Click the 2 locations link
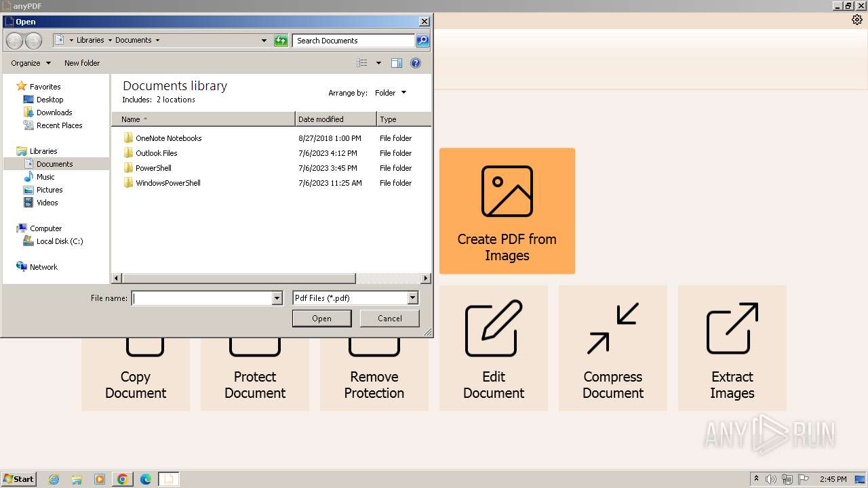The image size is (868, 488). pyautogui.click(x=176, y=100)
